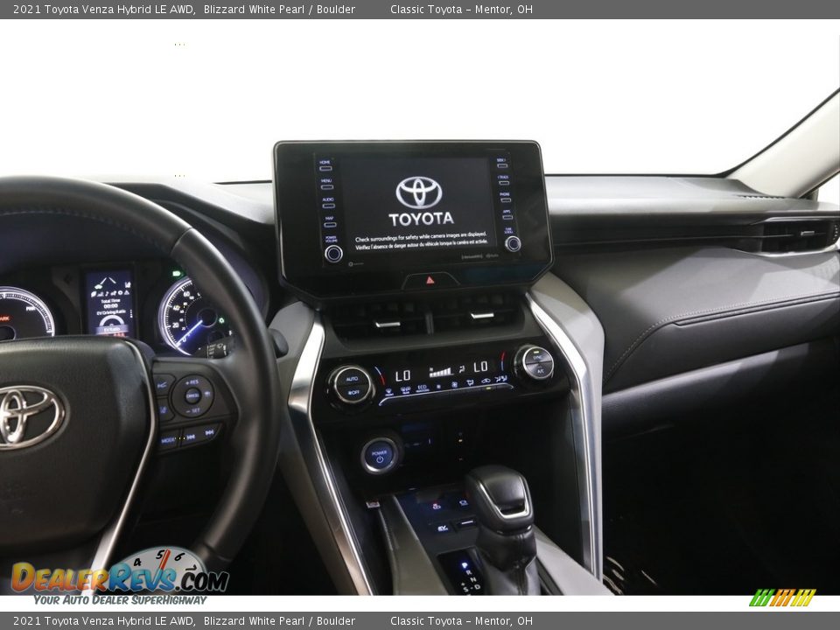The width and height of the screenshot is (840, 630).
Task: Click the right LO temperature readout
Action: 480,367
